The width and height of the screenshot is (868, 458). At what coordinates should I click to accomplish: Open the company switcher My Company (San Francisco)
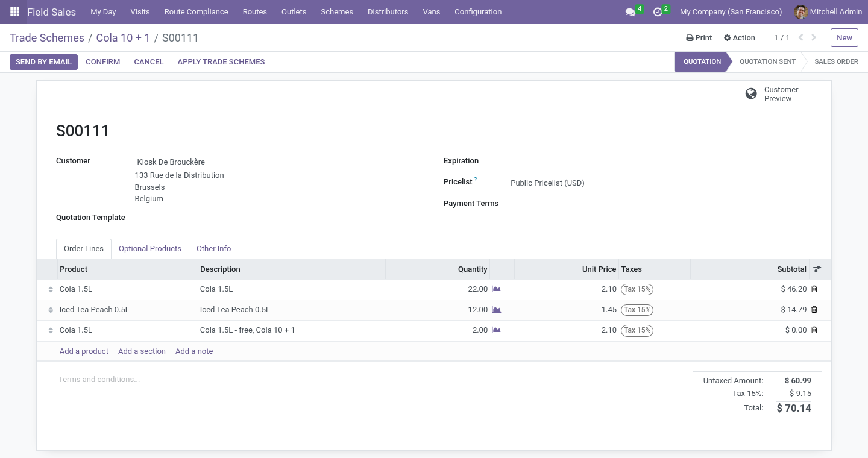click(731, 12)
